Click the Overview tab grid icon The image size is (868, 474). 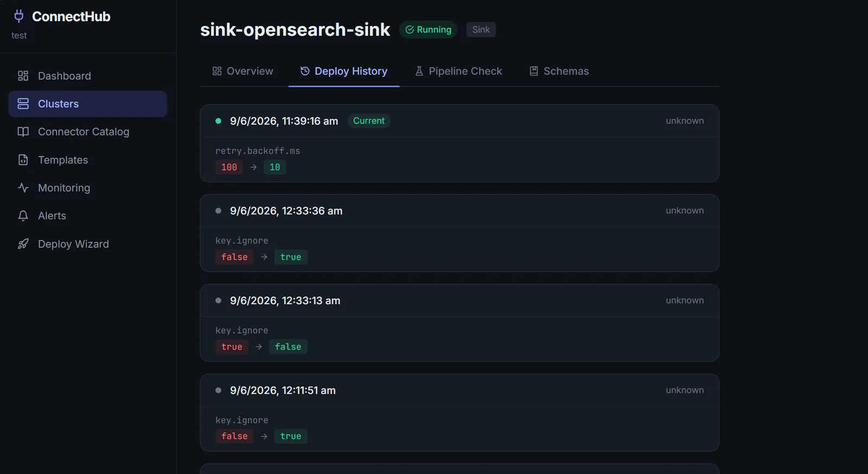[x=217, y=71]
